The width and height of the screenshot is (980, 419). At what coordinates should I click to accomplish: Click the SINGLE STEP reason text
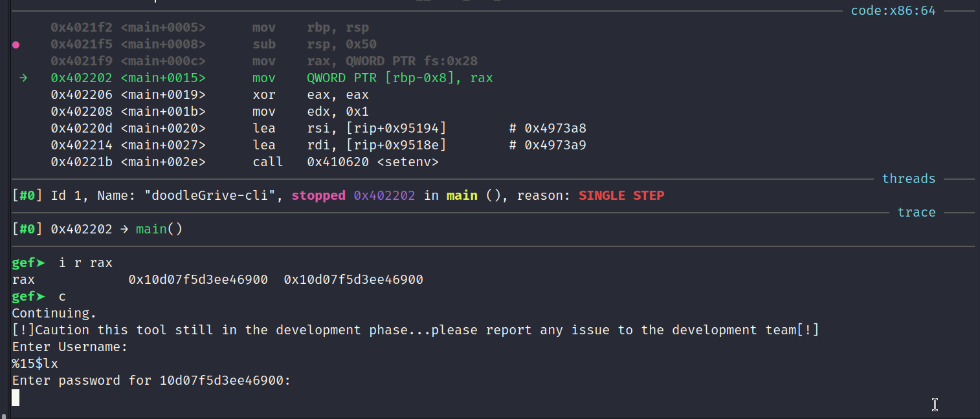(621, 195)
